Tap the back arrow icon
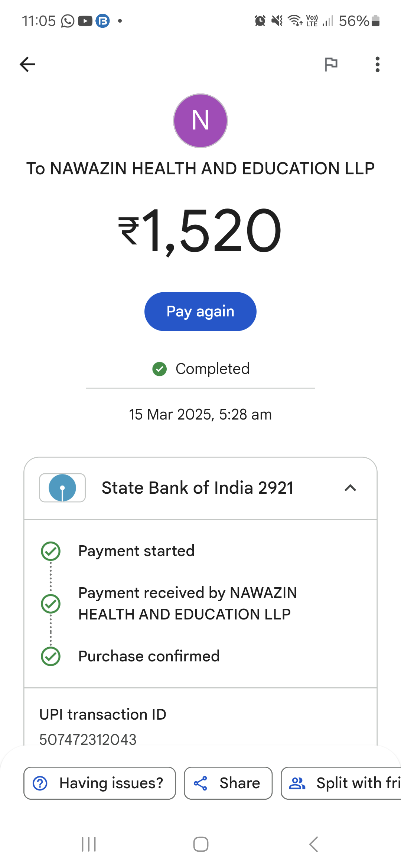Viewport: 401px width, 868px height. [27, 65]
